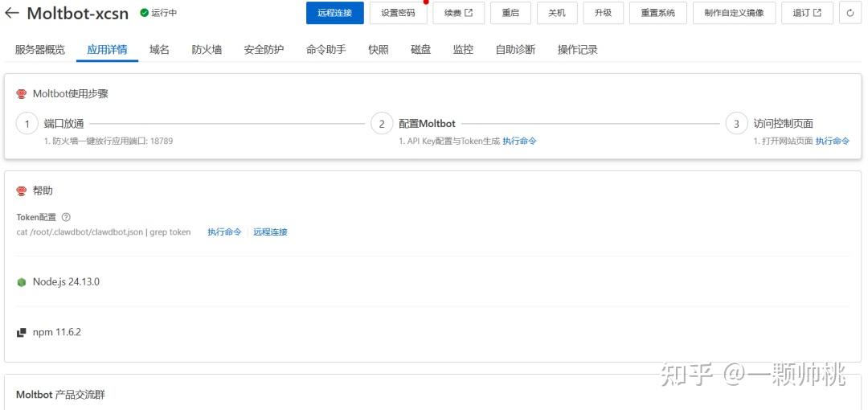Click the 打开网站页面 step text

click(x=784, y=141)
